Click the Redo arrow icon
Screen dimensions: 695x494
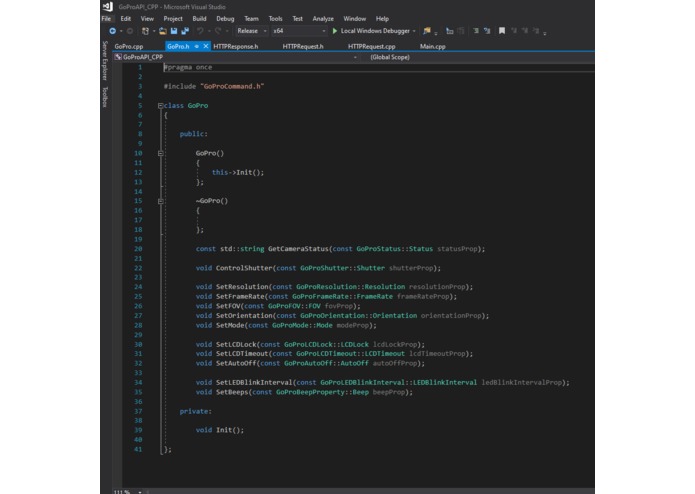pos(218,31)
